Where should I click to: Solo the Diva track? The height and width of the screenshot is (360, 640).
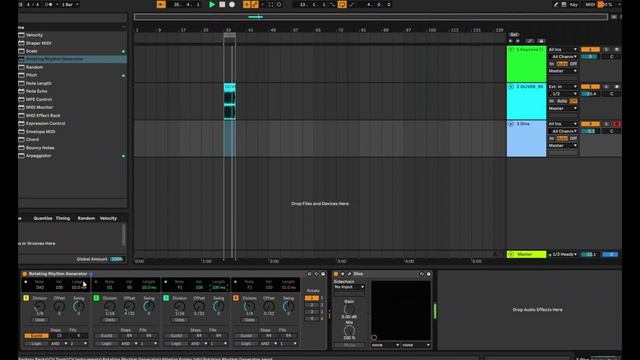[607, 124]
